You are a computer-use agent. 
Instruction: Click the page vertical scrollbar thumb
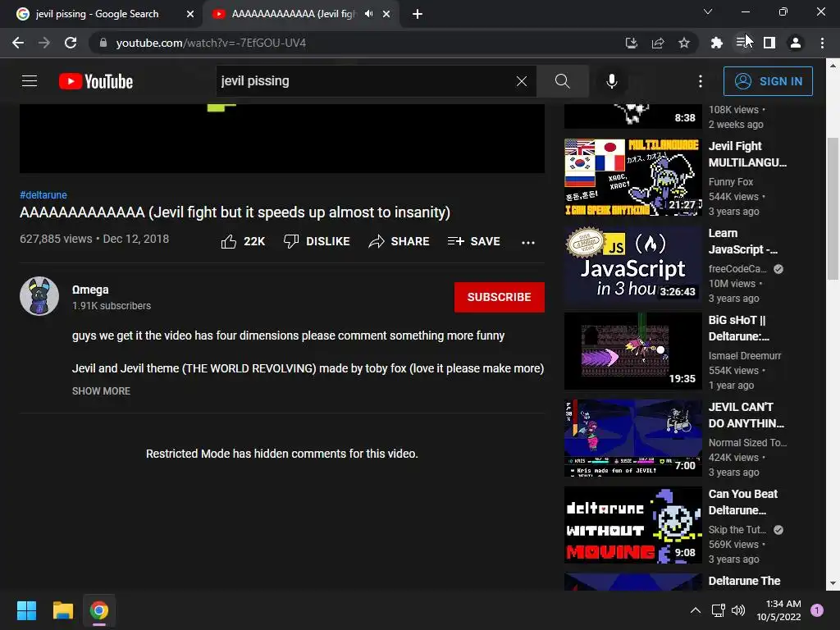833,208
